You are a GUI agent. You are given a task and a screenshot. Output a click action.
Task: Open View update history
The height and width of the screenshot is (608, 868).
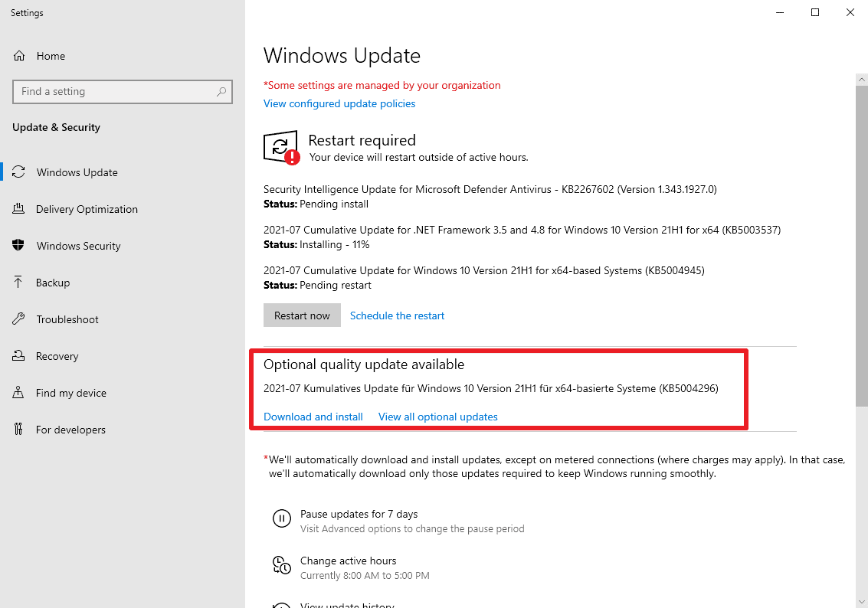pos(347,605)
